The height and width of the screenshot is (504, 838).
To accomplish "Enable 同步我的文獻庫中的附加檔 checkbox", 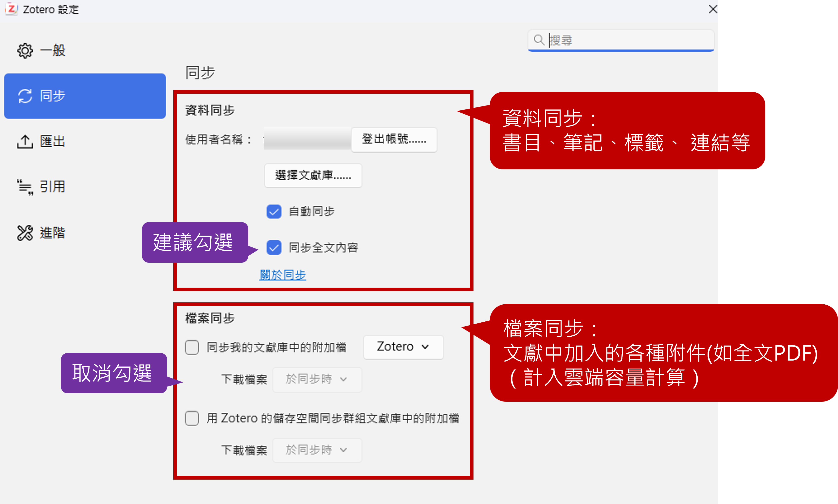I will [192, 347].
